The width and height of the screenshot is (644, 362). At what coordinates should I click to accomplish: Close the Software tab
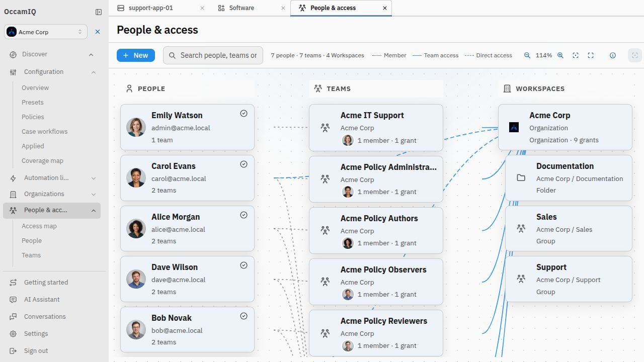coord(283,8)
